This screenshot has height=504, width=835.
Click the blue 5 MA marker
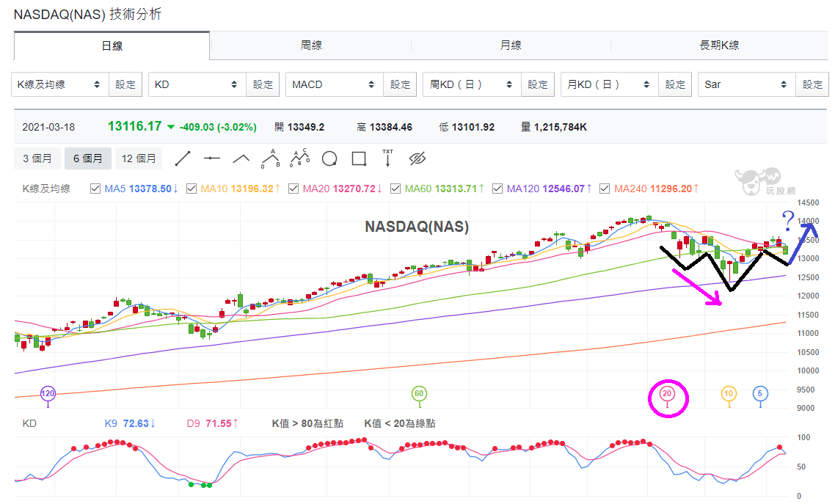(x=760, y=394)
